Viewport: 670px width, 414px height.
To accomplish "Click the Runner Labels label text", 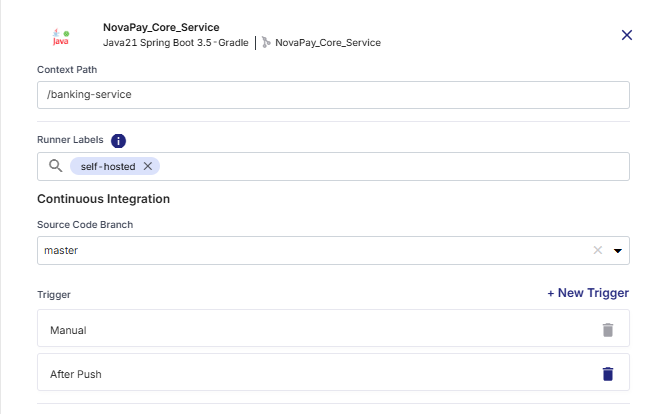I will pos(70,140).
